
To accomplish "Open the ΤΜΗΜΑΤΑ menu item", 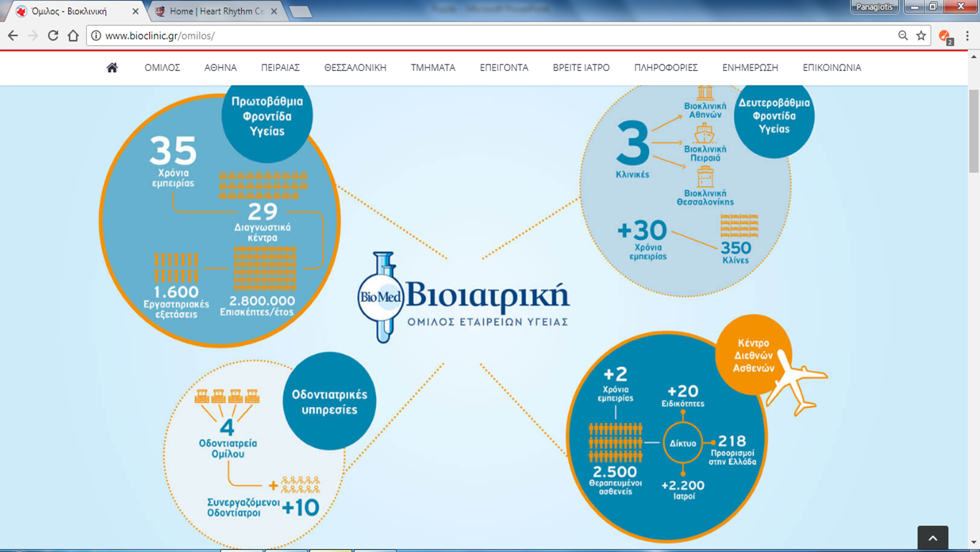I will pos(433,67).
